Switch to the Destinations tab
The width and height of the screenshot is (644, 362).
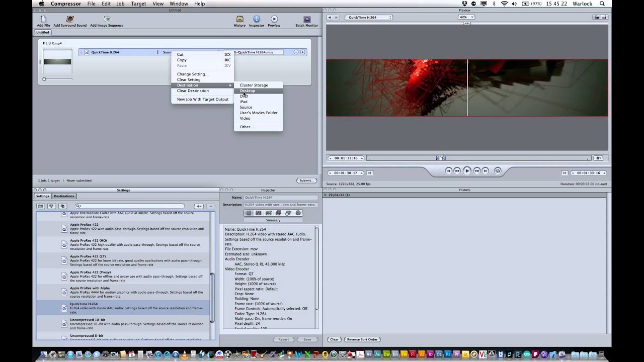click(x=64, y=196)
